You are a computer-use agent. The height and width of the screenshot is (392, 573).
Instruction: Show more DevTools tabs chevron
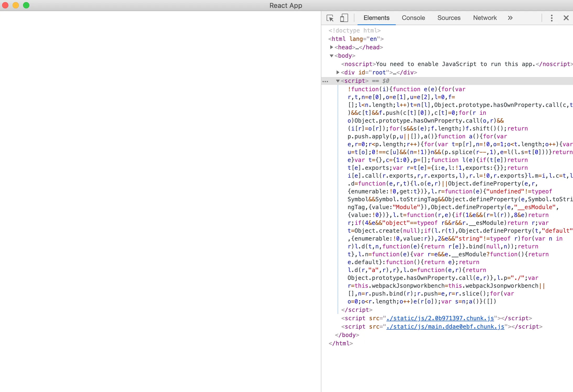(x=510, y=18)
